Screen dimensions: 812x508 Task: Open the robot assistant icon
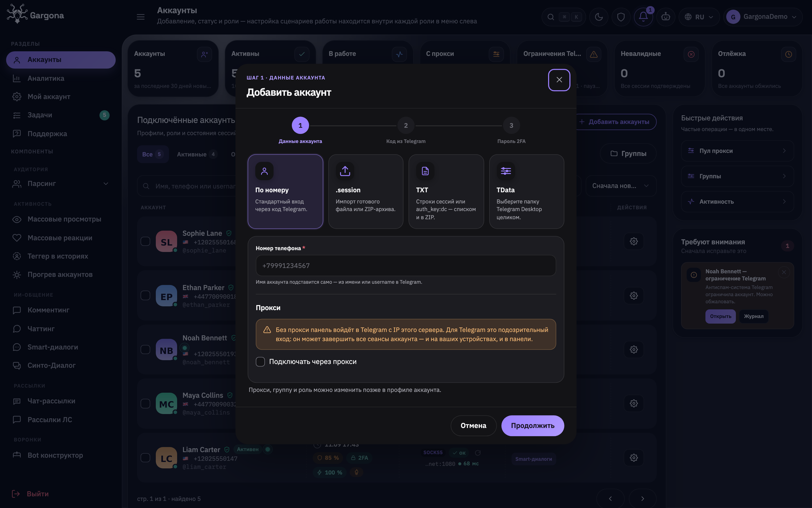[666, 17]
